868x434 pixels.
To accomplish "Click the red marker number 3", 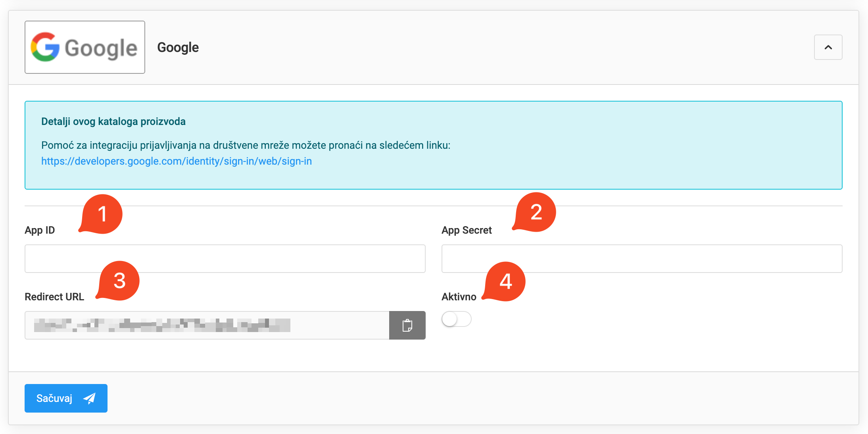I will click(119, 280).
